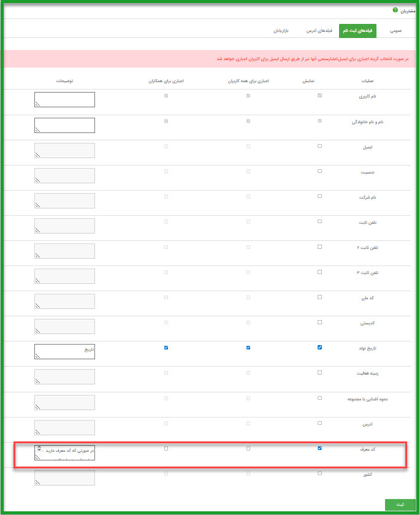
Task: Click the توضیحات column header
Action: [x=65, y=81]
